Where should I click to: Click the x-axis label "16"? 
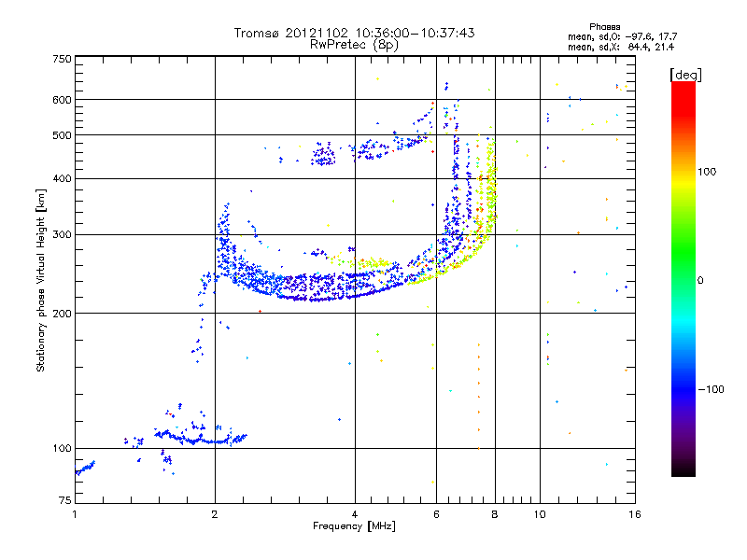click(635, 514)
